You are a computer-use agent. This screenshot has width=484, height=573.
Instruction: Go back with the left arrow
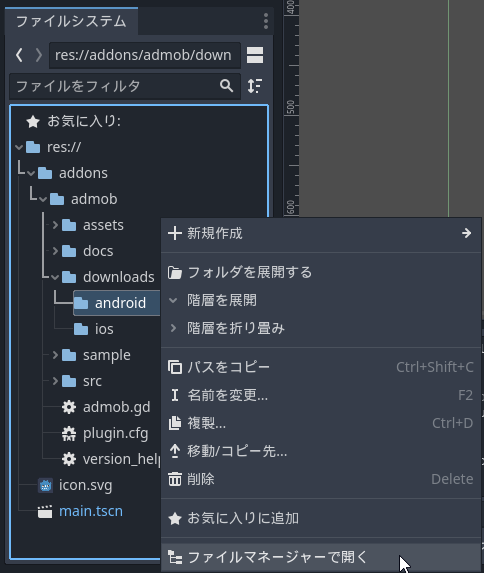[x=19, y=55]
